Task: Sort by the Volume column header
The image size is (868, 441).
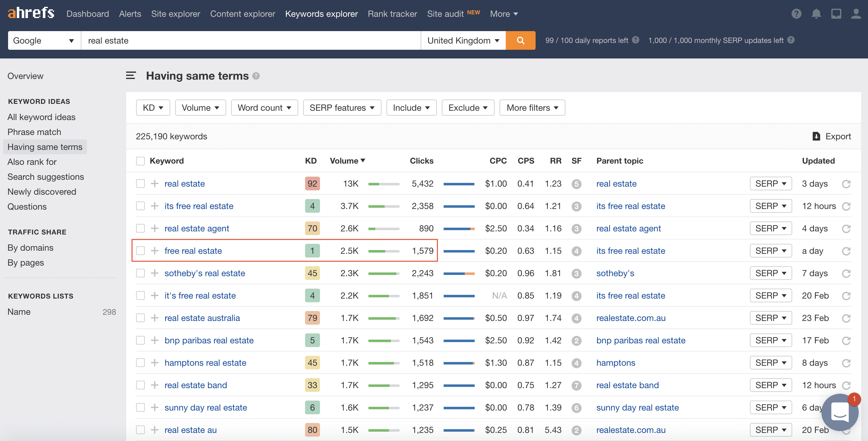Action: [347, 161]
